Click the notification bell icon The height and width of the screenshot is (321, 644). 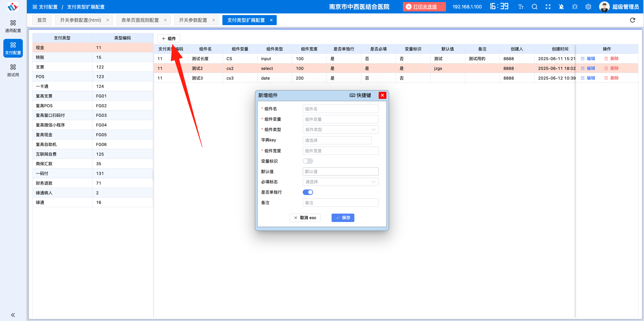pos(561,7)
